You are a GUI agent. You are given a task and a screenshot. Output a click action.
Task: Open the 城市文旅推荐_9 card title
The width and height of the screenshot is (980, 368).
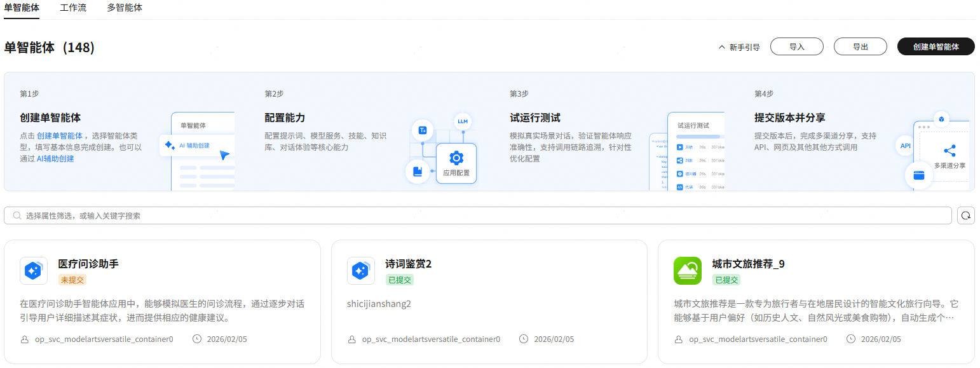coord(748,264)
